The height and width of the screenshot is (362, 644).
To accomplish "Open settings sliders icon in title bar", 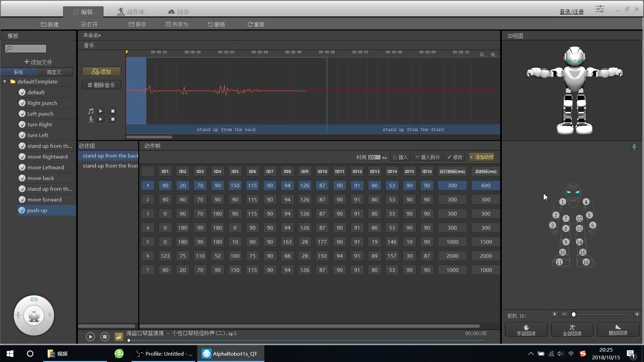I will (x=600, y=9).
